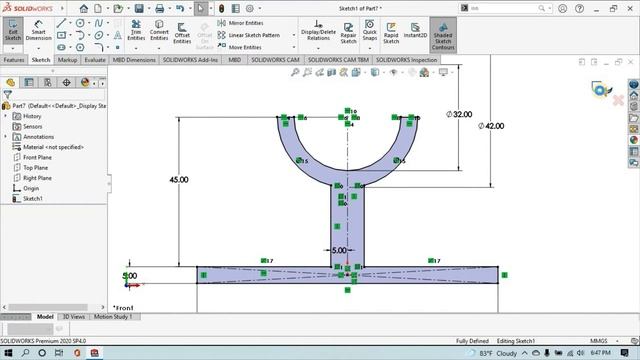Viewport: 640px width, 360px height.
Task: Open the FeatureManager design tree tab
Action: [x=10, y=82]
